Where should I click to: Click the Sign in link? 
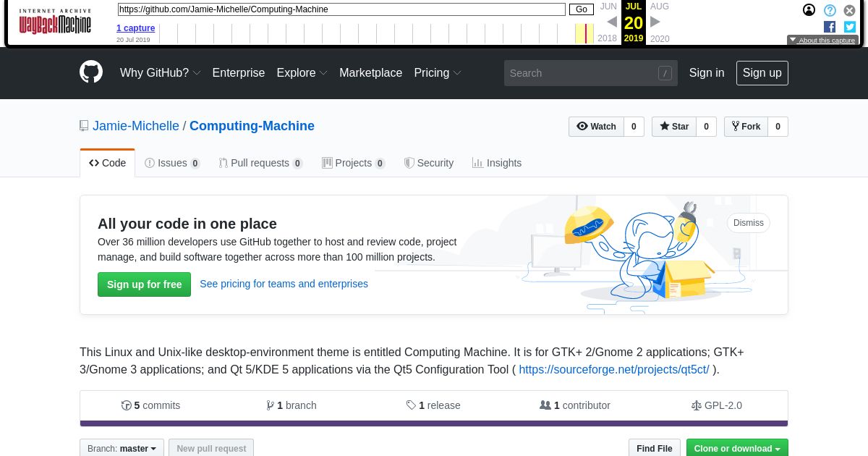click(707, 73)
